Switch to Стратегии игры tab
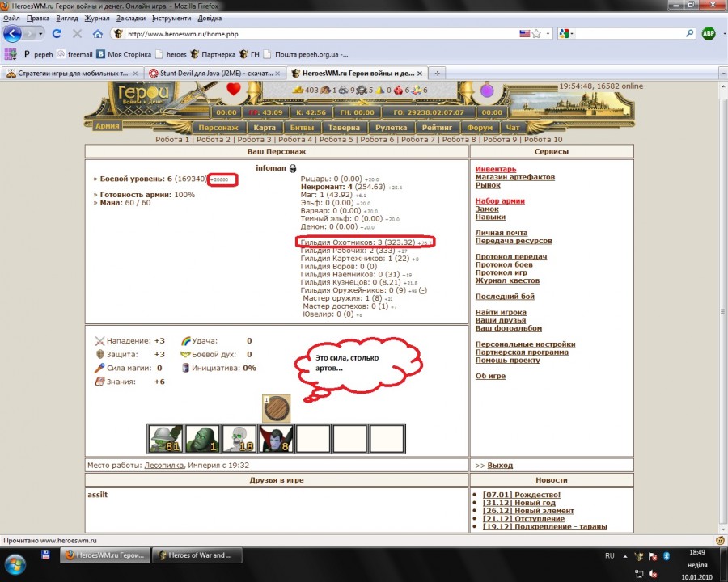 coord(73,74)
